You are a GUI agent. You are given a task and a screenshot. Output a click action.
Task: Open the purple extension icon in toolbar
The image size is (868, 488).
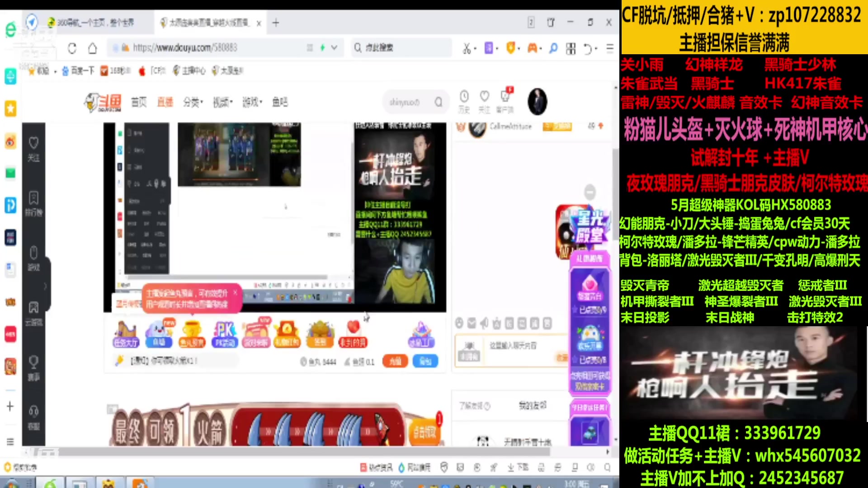489,47
